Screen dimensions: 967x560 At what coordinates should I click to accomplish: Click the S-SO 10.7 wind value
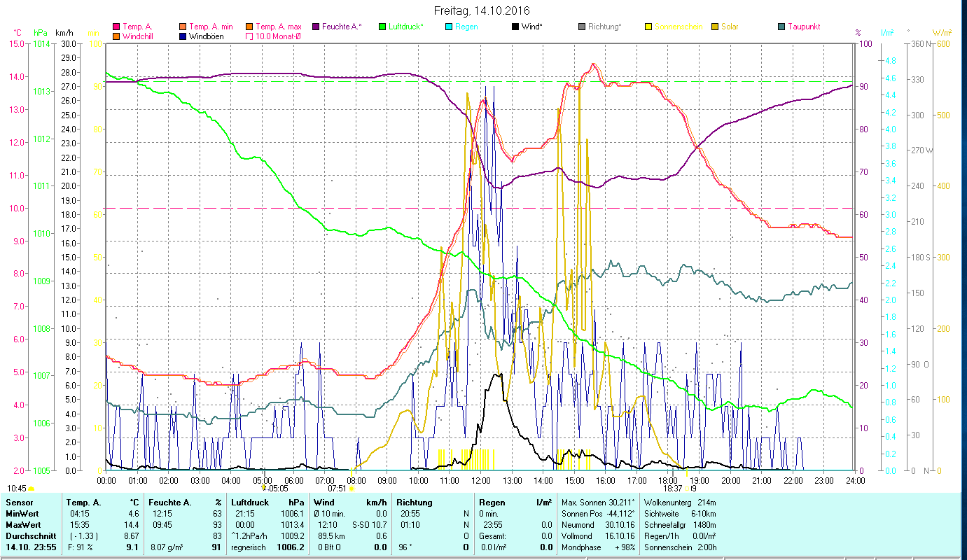pyautogui.click(x=369, y=524)
